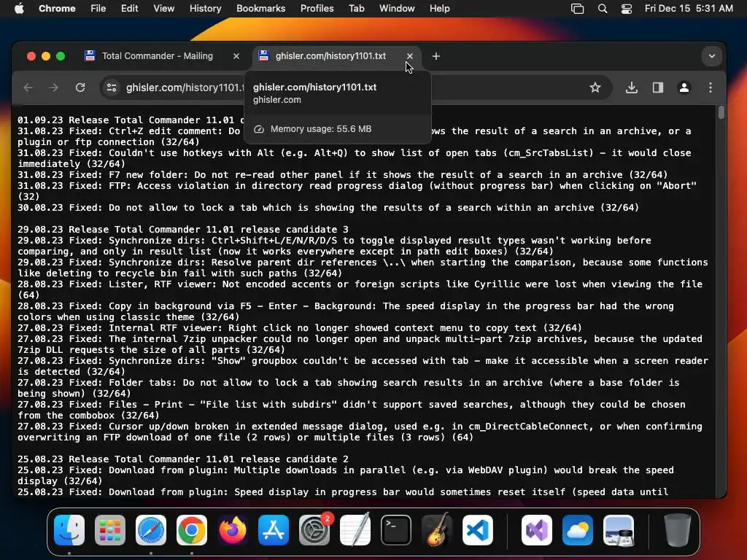The width and height of the screenshot is (747, 560).
Task: Open the File menu
Action: 98,9
